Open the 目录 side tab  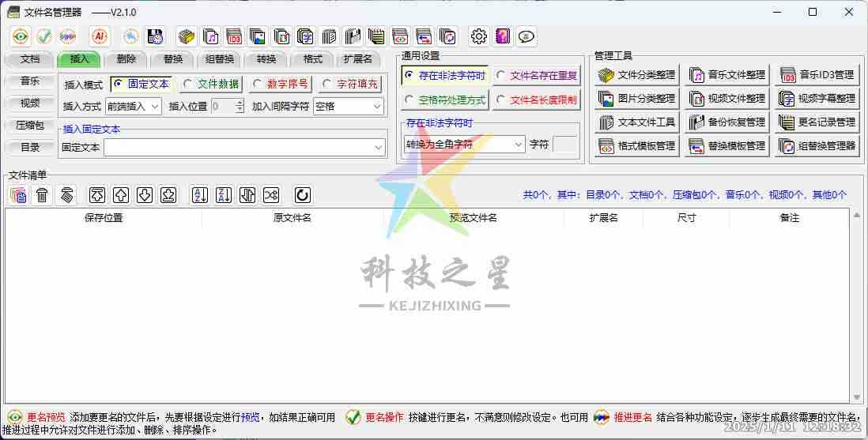coord(30,147)
